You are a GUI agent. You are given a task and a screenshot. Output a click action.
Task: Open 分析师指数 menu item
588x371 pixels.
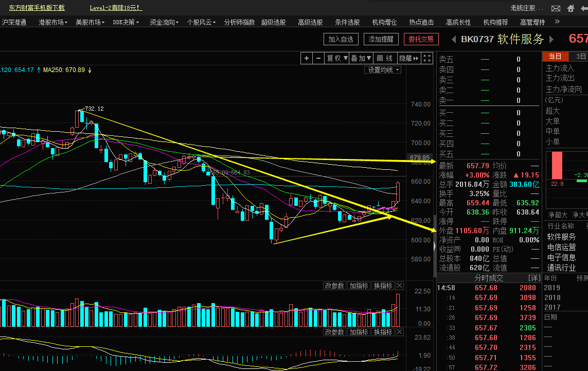click(239, 23)
